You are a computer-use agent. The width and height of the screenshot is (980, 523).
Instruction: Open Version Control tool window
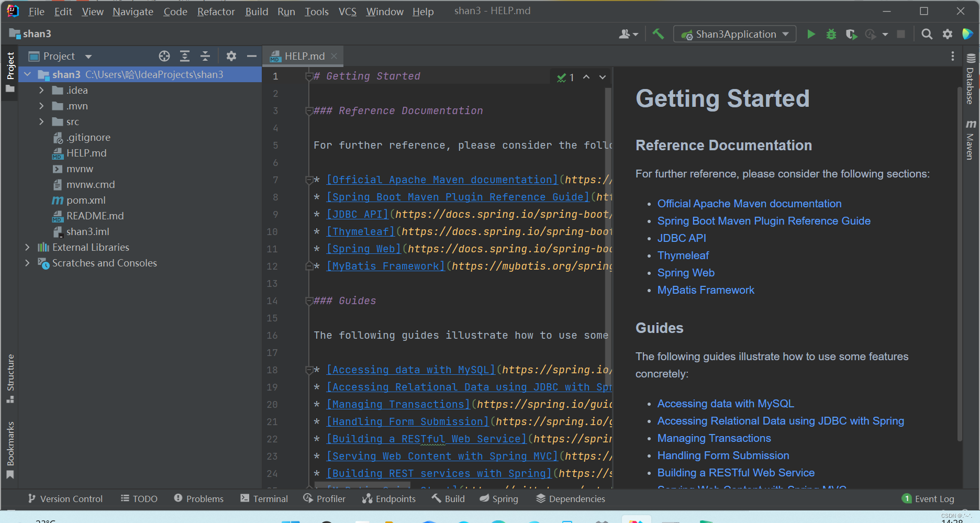click(x=65, y=499)
